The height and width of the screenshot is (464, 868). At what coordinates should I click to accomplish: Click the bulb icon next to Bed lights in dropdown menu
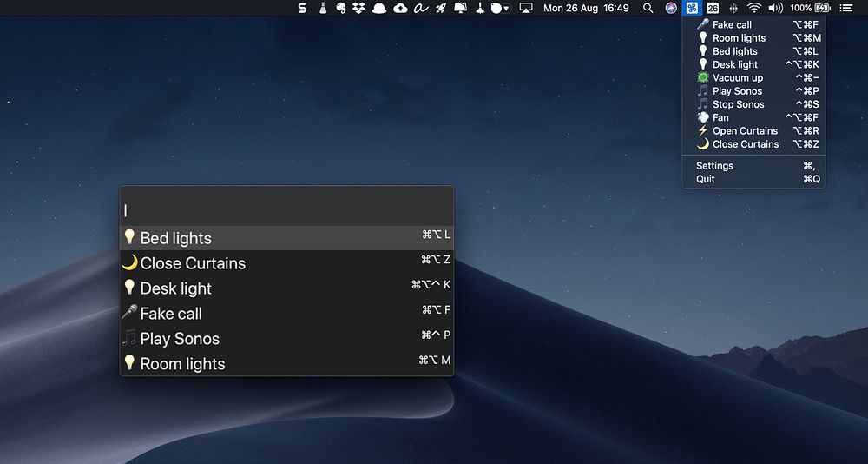[x=703, y=51]
